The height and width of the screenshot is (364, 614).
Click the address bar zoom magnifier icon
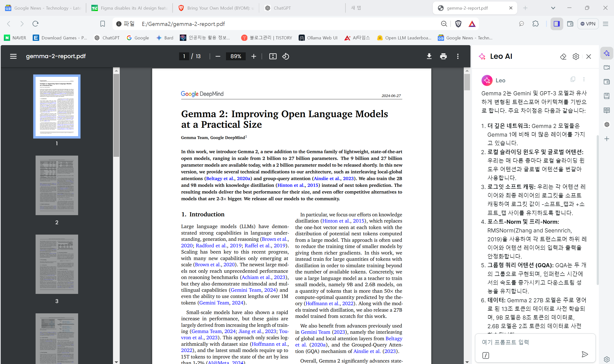click(x=444, y=24)
